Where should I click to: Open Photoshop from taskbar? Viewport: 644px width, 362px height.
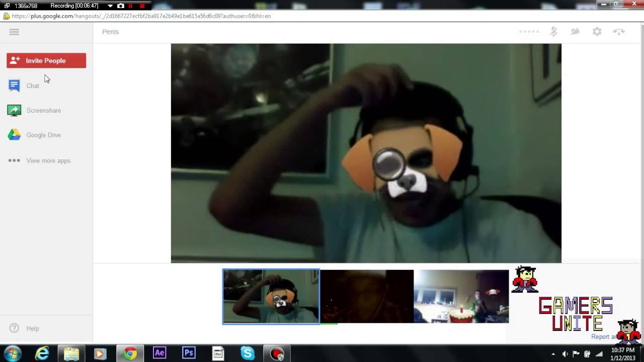(x=189, y=353)
